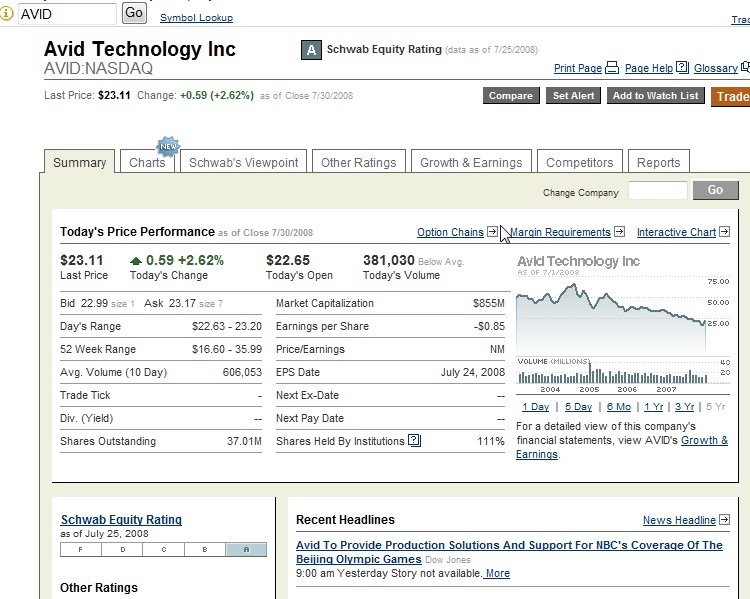This screenshot has height=599, width=750.
Task: Click the Day's Range value $22.63 - 23.20
Action: [x=227, y=326]
